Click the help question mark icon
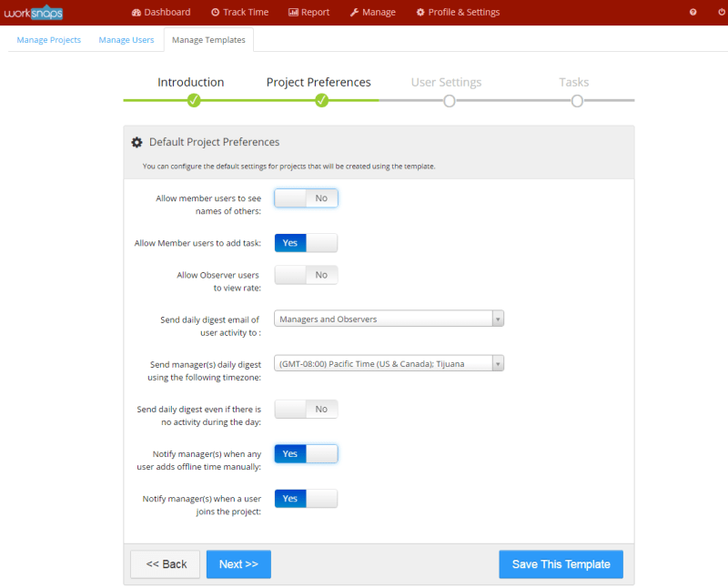The width and height of the screenshot is (728, 588). (x=693, y=11)
